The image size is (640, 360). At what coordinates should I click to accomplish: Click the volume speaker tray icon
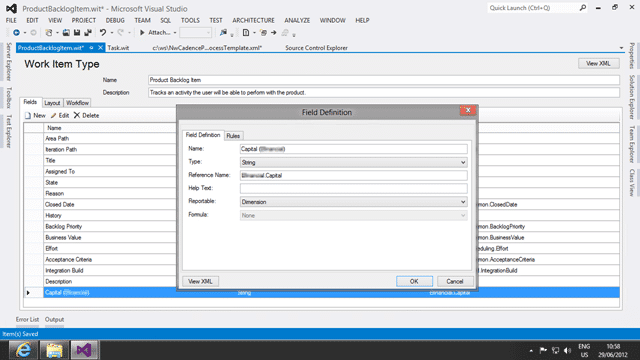tap(567, 350)
